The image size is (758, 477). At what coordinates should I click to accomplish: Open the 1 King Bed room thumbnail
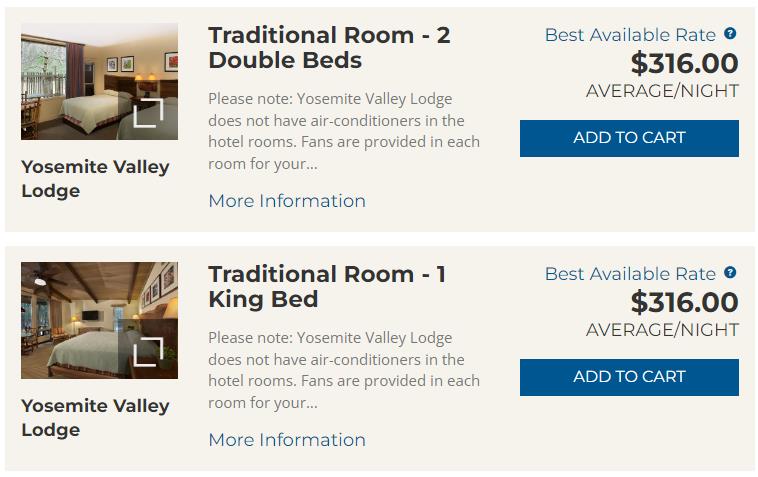100,320
